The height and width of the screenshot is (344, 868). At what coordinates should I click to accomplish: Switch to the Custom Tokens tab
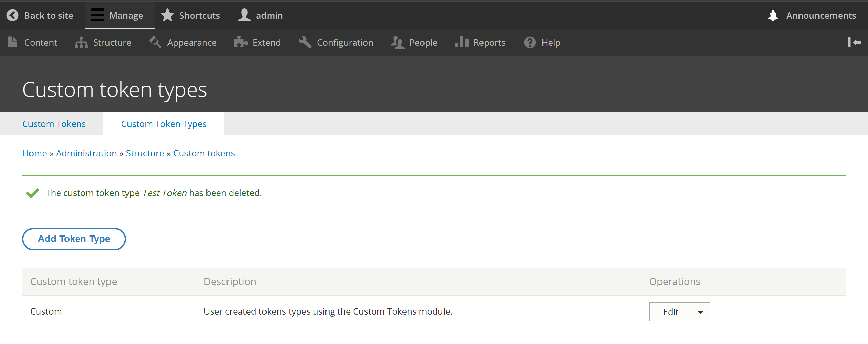[x=54, y=124]
